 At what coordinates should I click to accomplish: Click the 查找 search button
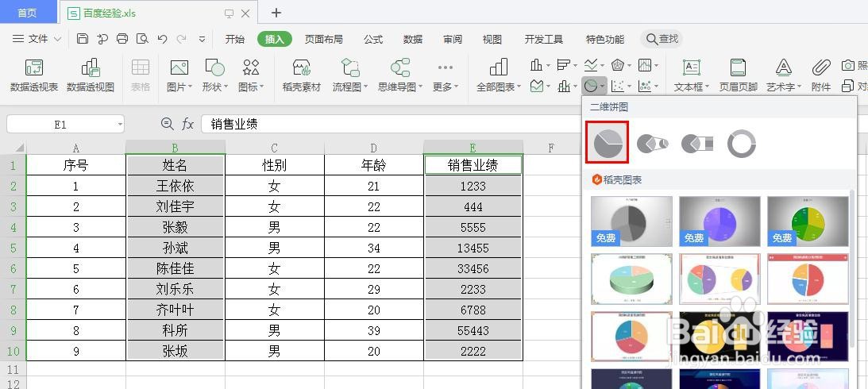pyautogui.click(x=662, y=39)
